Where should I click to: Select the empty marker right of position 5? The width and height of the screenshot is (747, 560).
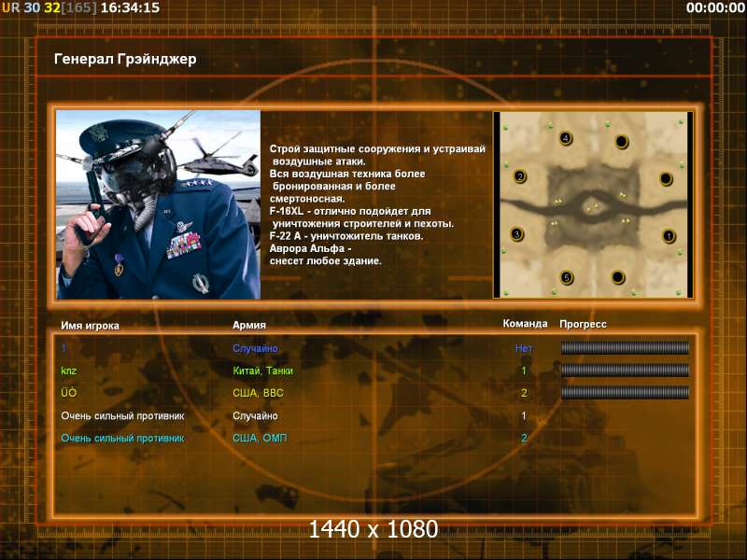pyautogui.click(x=618, y=276)
